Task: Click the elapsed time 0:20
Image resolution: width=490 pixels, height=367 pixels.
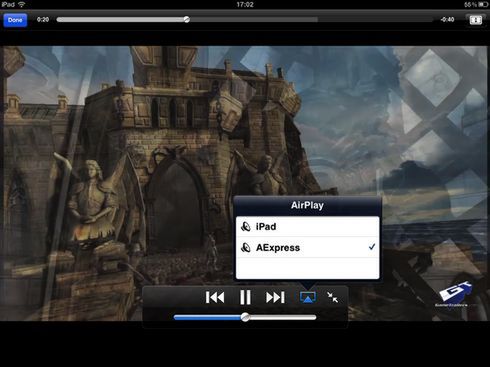Action: (43, 20)
